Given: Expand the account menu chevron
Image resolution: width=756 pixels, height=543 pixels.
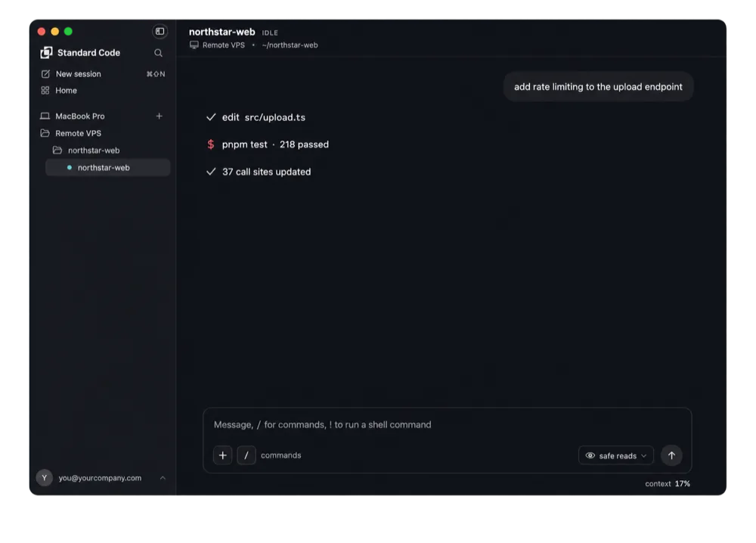Looking at the screenshot, I should coord(163,478).
